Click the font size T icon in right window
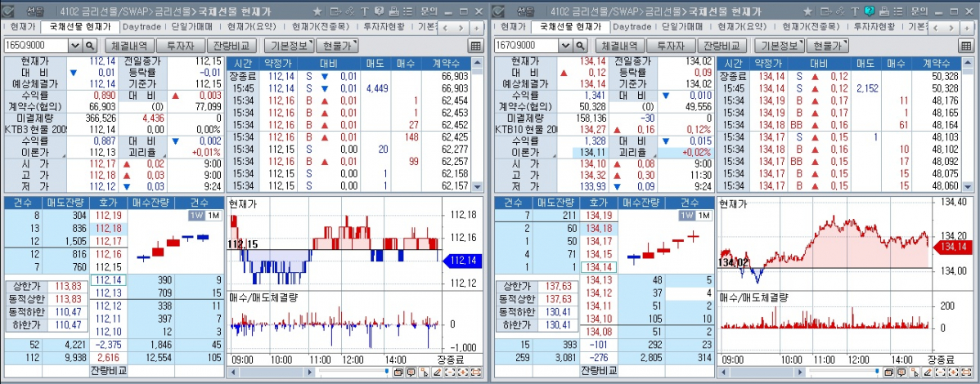 (x=854, y=11)
